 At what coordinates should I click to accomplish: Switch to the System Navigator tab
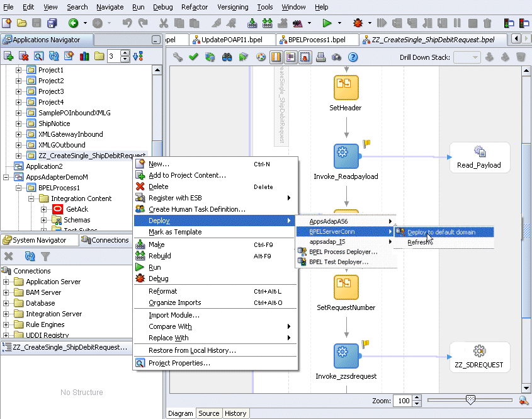[x=39, y=240]
